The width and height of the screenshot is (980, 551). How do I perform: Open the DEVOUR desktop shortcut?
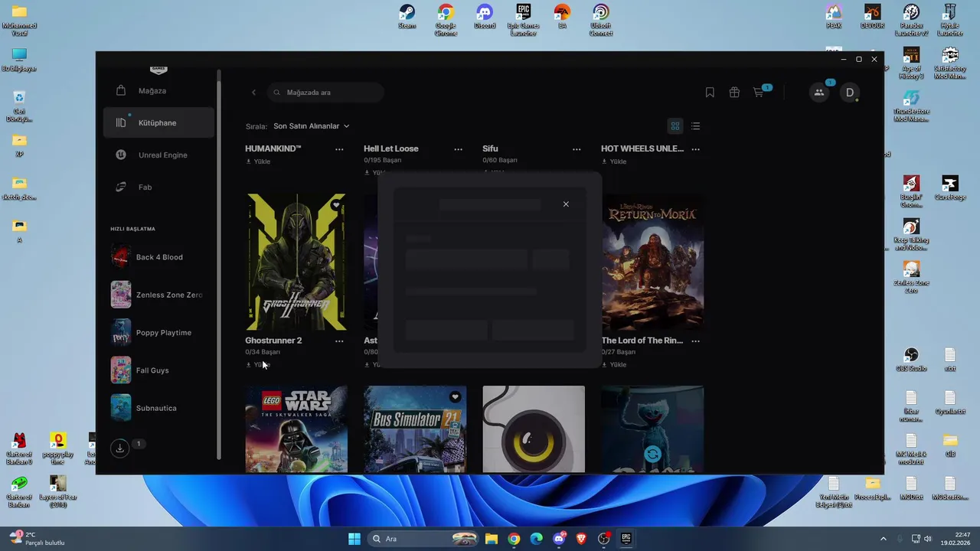873,17
